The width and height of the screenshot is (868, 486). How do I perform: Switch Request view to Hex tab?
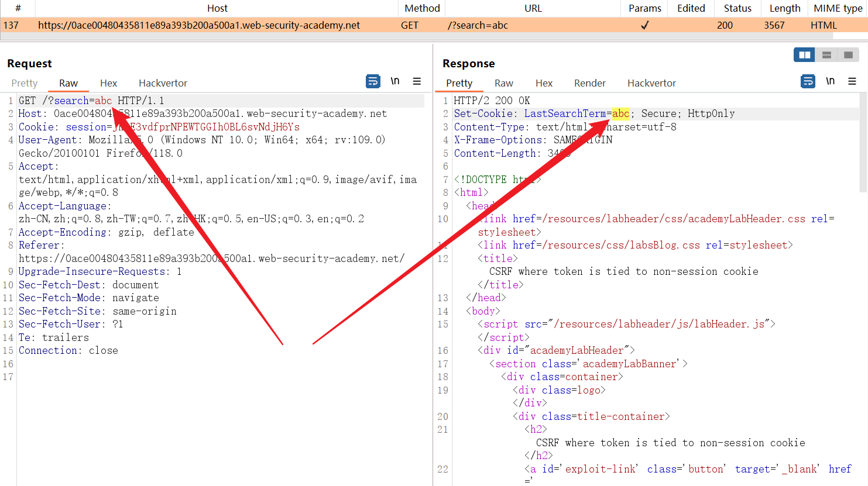(x=108, y=83)
